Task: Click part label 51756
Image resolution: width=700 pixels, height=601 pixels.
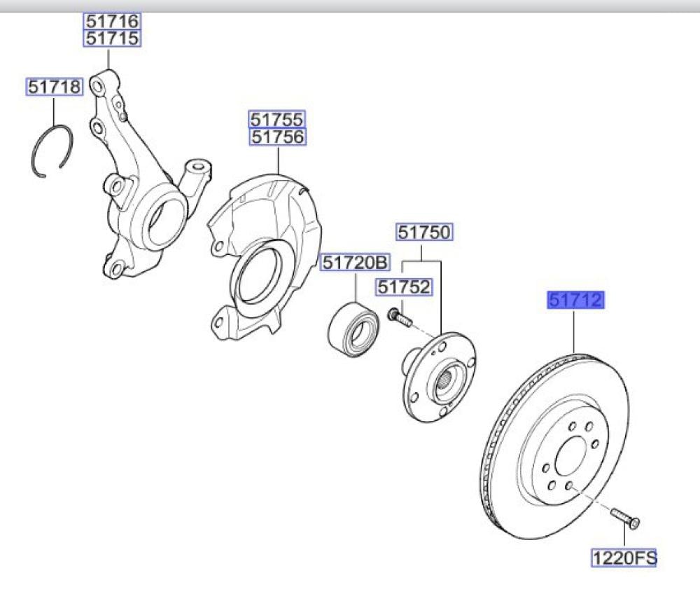Action: [x=278, y=137]
